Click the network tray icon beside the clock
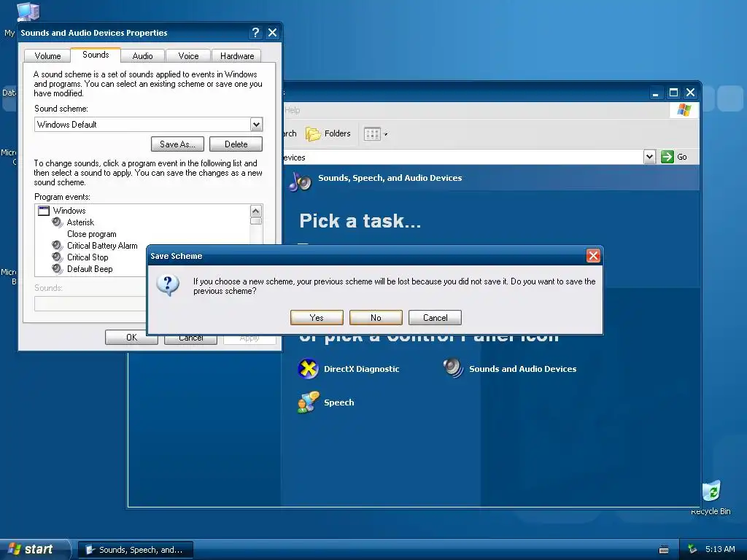Screen dimensions: 747x560 click(693, 549)
